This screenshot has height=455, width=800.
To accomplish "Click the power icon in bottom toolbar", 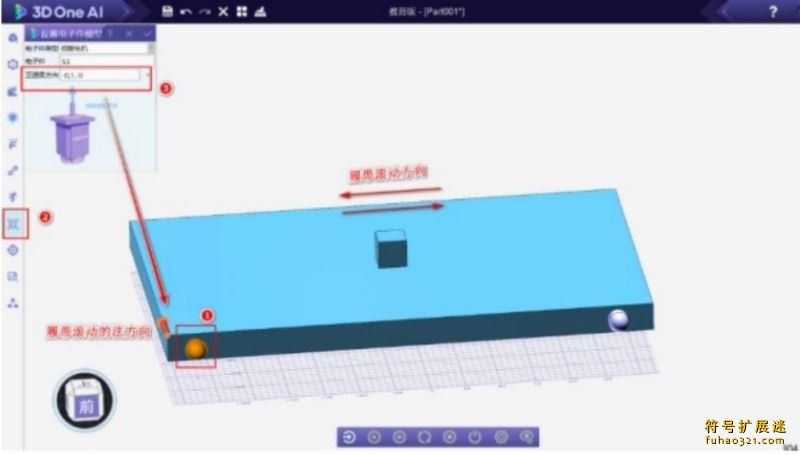I will click(x=475, y=437).
